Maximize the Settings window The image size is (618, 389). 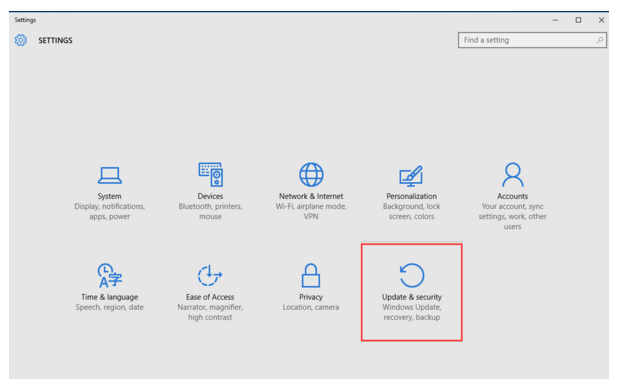pyautogui.click(x=578, y=20)
